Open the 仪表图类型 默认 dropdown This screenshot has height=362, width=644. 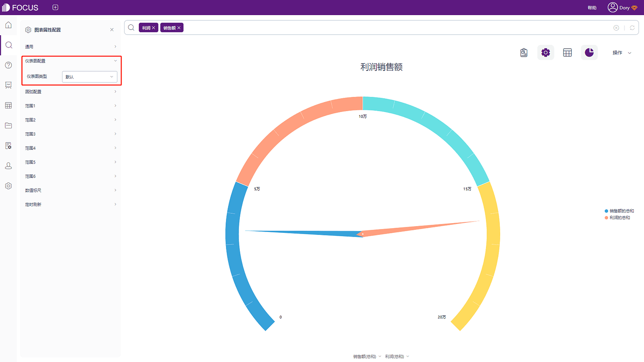point(90,77)
